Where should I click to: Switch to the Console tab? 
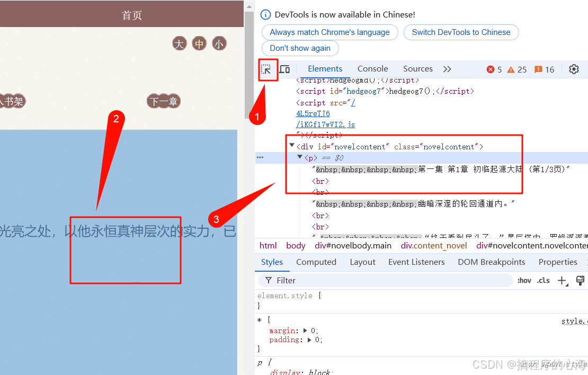click(373, 69)
